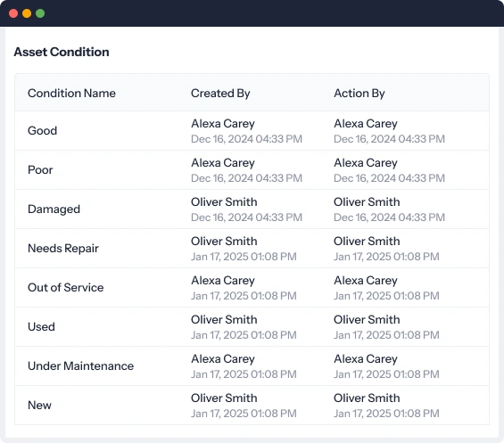
Task: Select the Used condition name
Action: pos(41,327)
